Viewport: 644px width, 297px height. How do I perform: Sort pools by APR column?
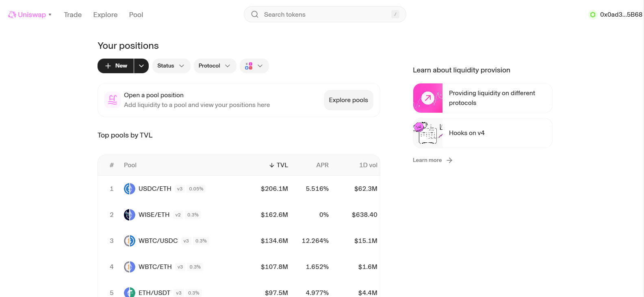[323, 165]
